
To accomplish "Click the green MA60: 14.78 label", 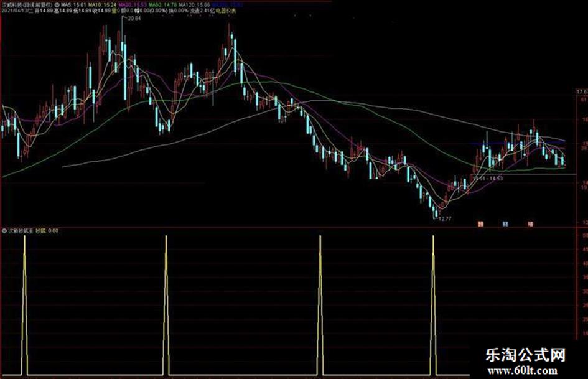I will pyautogui.click(x=162, y=5).
